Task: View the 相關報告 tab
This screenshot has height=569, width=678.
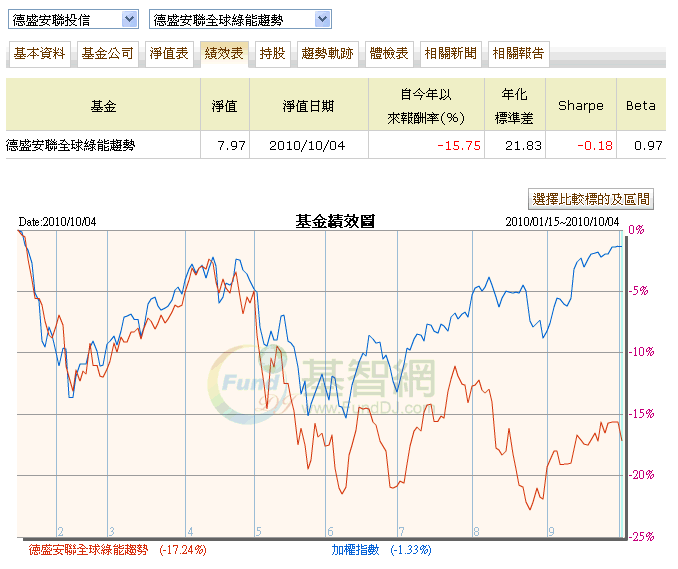Action: point(518,54)
